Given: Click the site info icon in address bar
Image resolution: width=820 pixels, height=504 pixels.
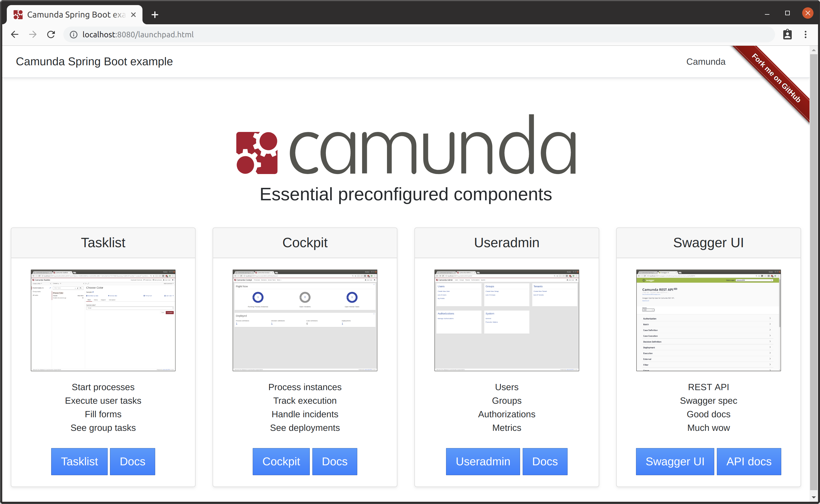Looking at the screenshot, I should 73,35.
